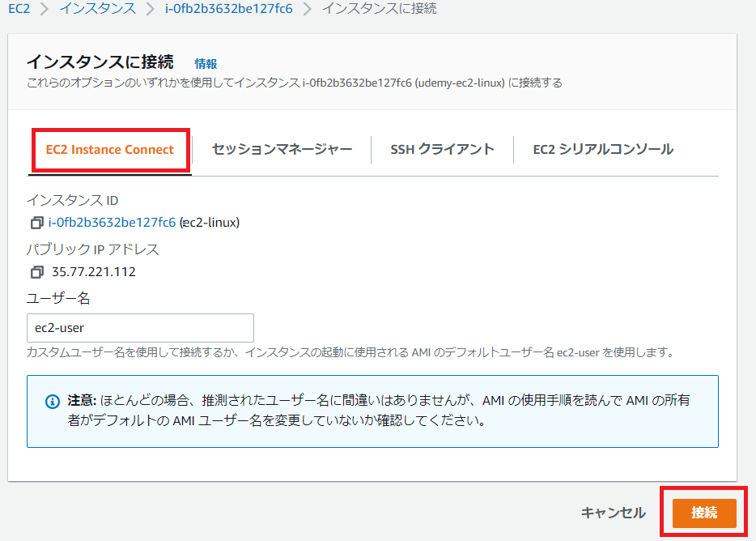756x541 pixels.
Task: Click the 接続 connect button
Action: pyautogui.click(x=704, y=513)
